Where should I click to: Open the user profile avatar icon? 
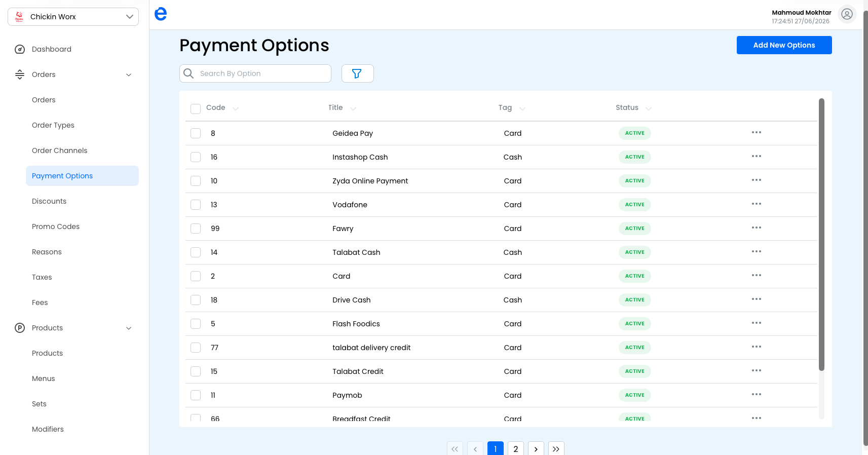coord(847,14)
